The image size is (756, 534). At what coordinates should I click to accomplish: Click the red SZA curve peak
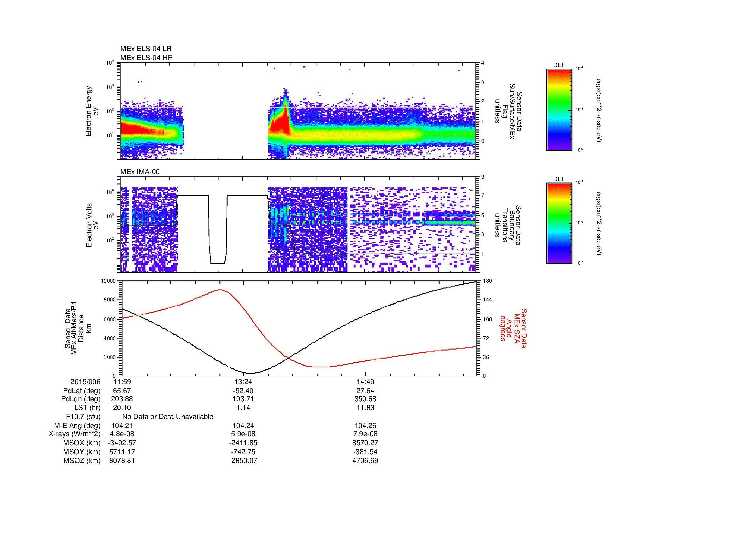[x=220, y=290]
